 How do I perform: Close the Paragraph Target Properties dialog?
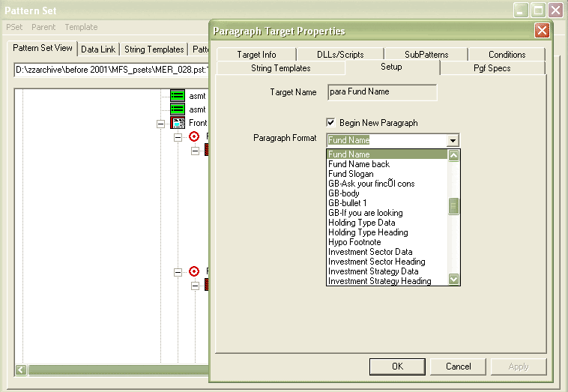pyautogui.click(x=542, y=31)
